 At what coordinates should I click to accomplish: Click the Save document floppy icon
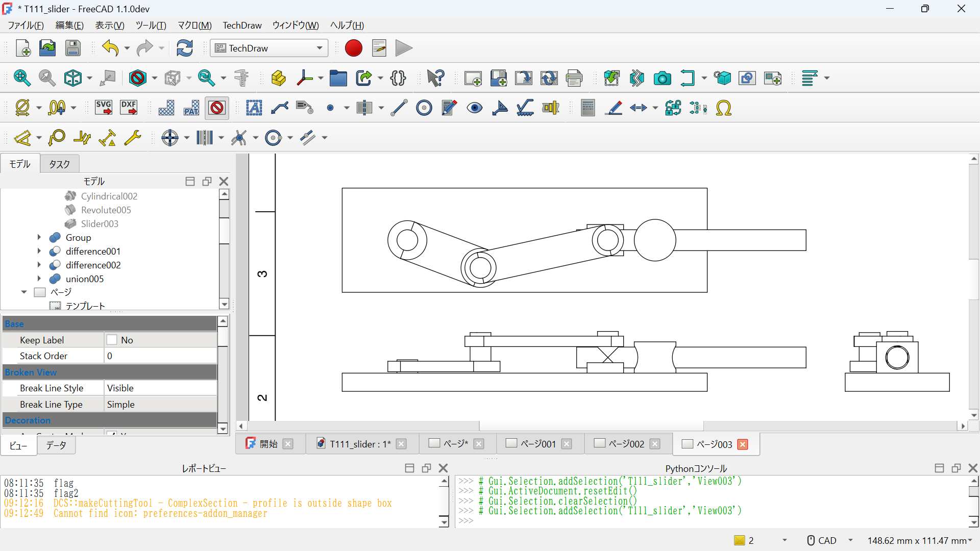pos(73,48)
